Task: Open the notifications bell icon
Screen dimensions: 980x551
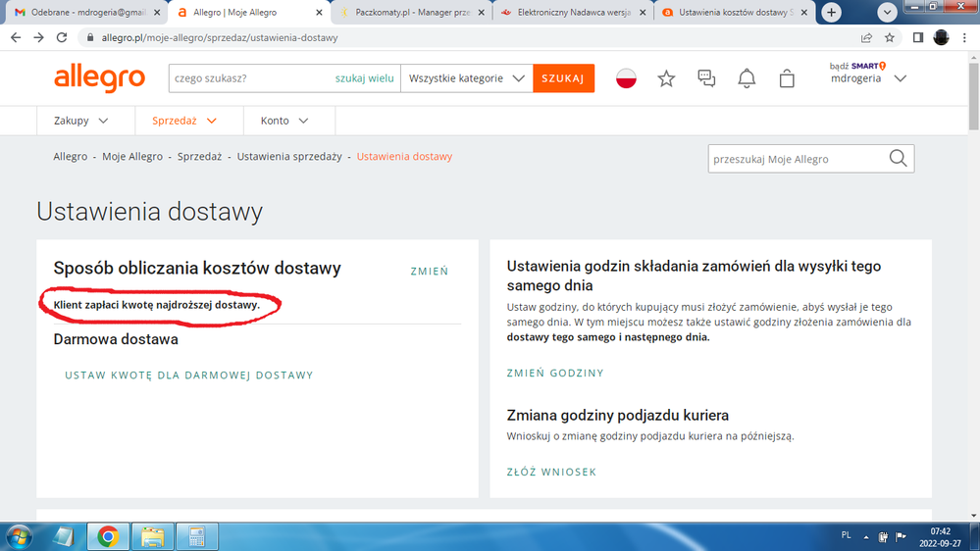Action: (x=747, y=78)
